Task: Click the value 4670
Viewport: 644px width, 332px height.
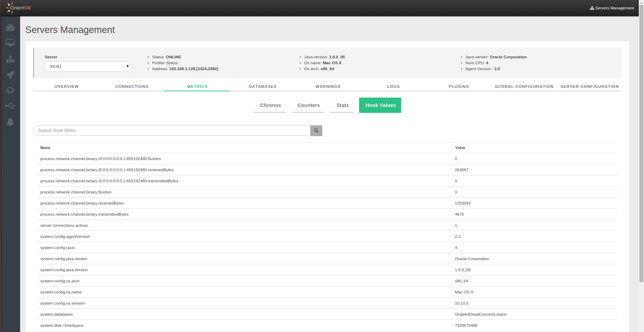Action: pyautogui.click(x=459, y=214)
